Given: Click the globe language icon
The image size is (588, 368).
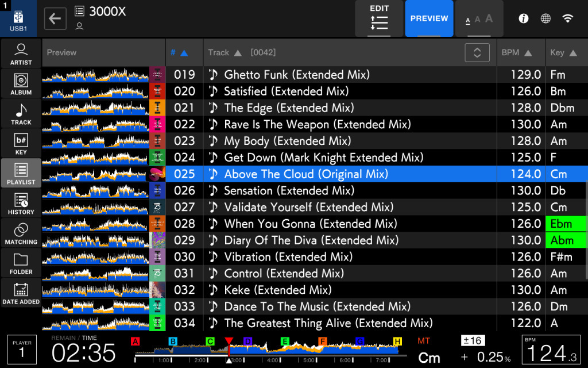Looking at the screenshot, I should [546, 18].
